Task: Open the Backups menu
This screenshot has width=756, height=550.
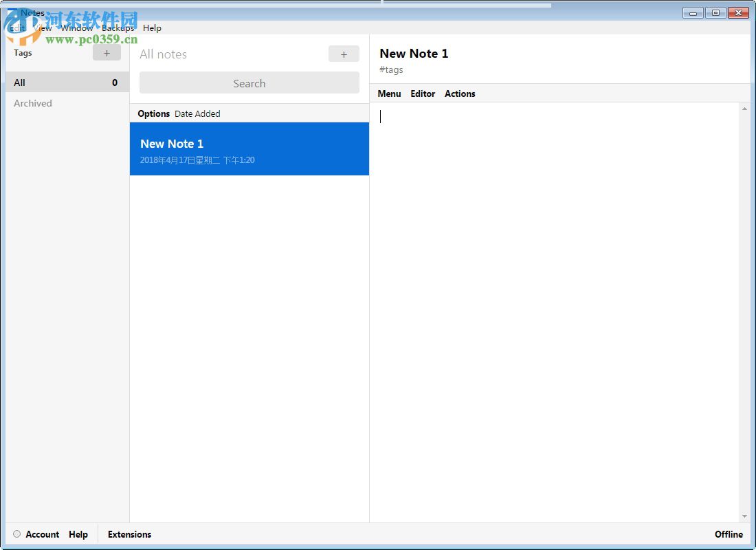Action: (x=118, y=28)
